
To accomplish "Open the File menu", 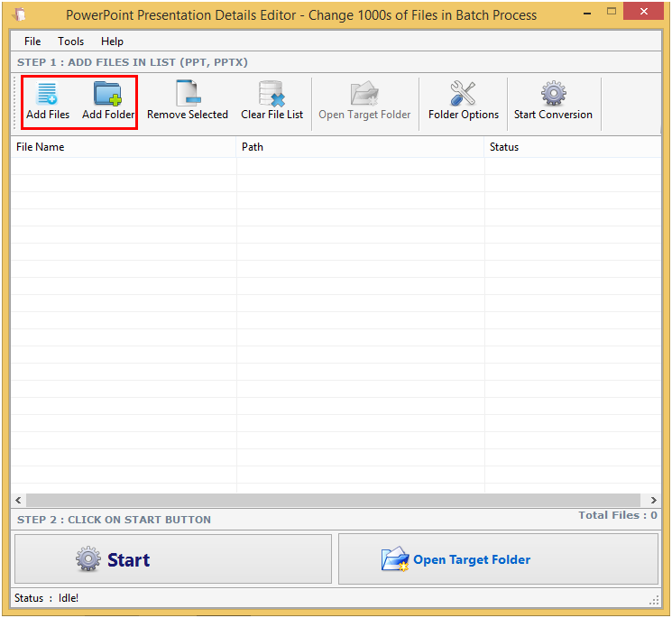I will [32, 42].
